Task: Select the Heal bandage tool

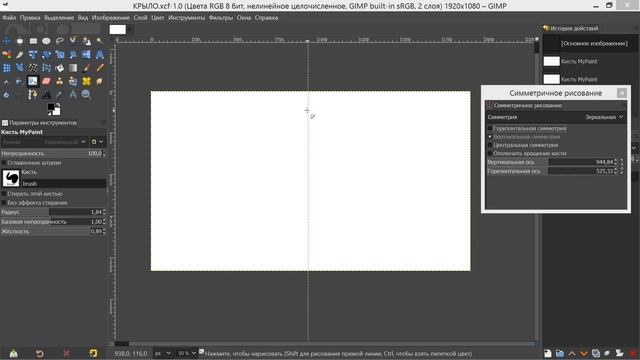Action: [86, 81]
